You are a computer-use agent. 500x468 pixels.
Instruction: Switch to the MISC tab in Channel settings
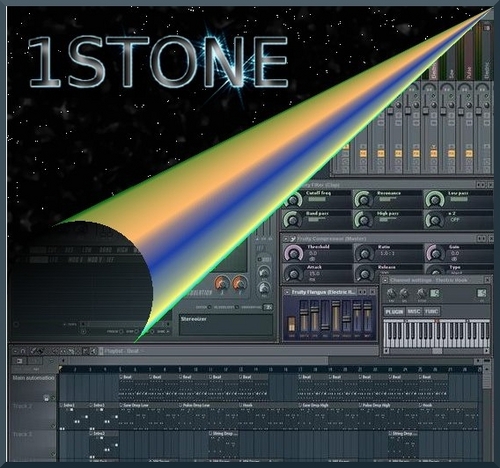pos(414,311)
